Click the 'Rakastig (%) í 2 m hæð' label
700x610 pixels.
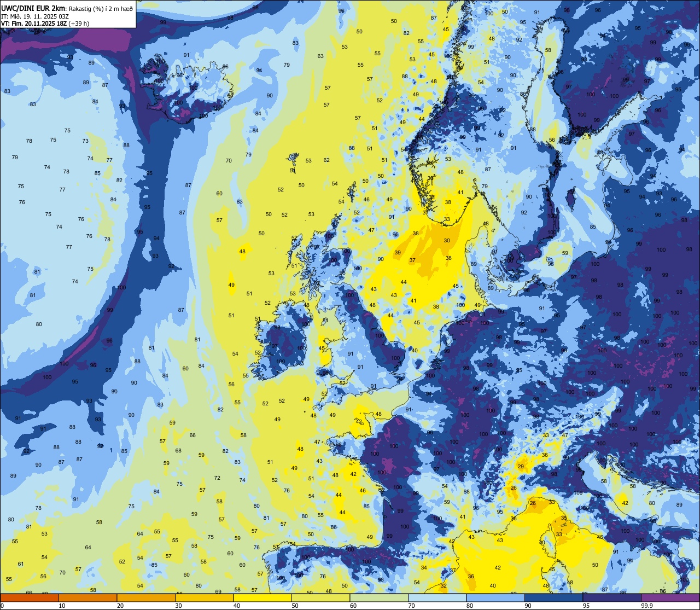(x=101, y=8)
